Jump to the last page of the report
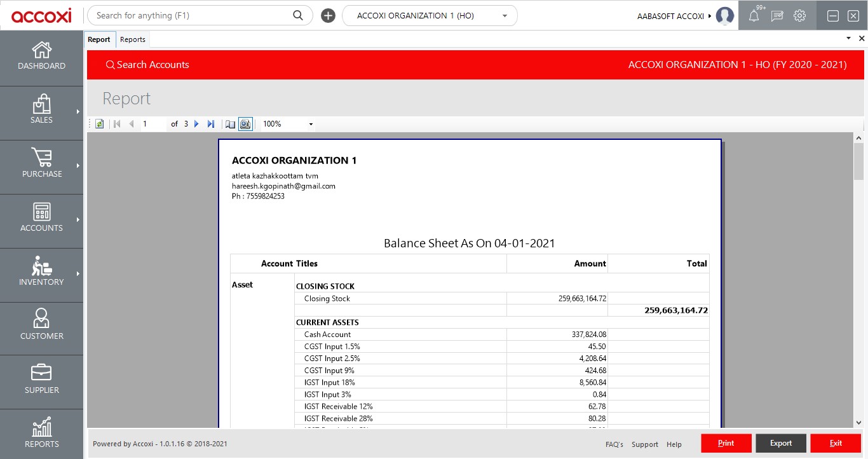 211,124
